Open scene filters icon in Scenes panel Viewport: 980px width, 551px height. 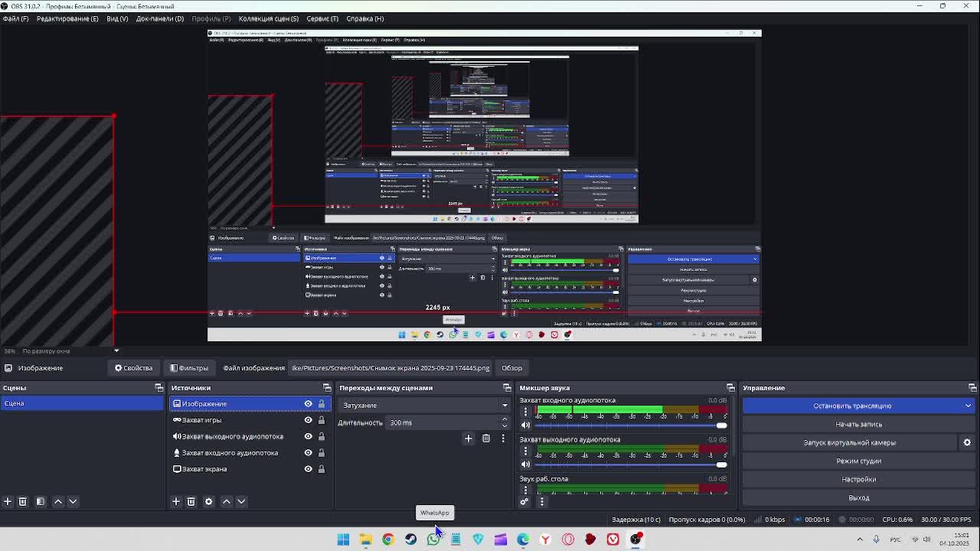pos(41,501)
